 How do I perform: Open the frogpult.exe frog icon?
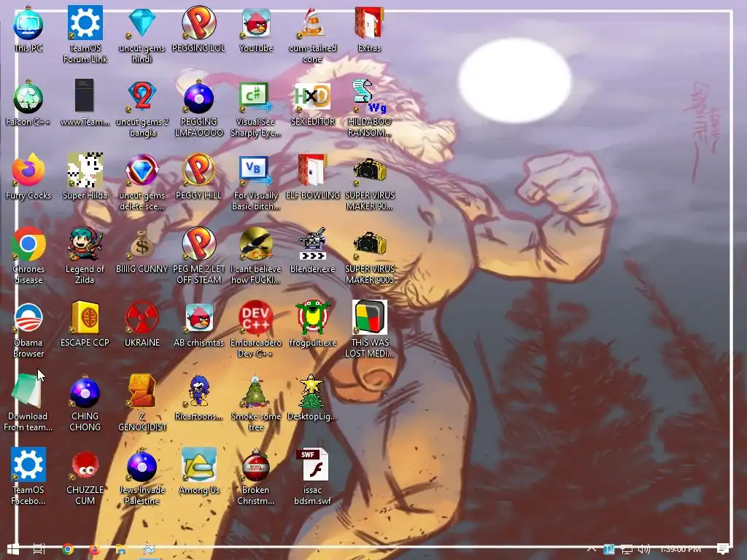[x=312, y=324]
